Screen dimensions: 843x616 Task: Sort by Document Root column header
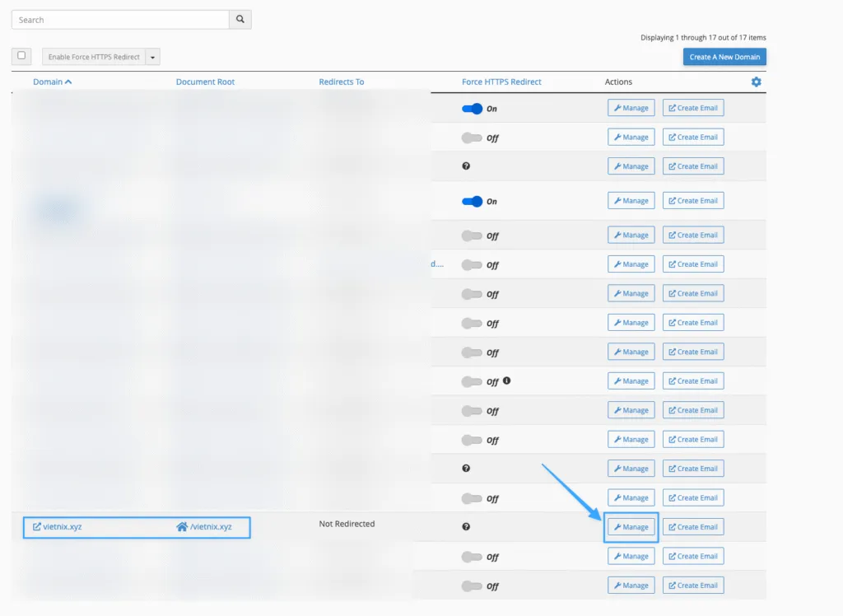(207, 82)
